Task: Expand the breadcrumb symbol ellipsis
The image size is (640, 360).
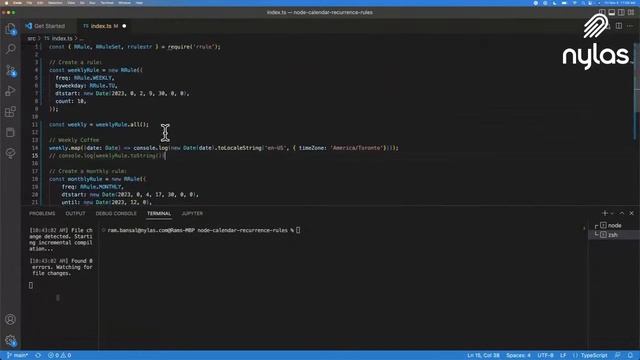Action: coord(81,38)
